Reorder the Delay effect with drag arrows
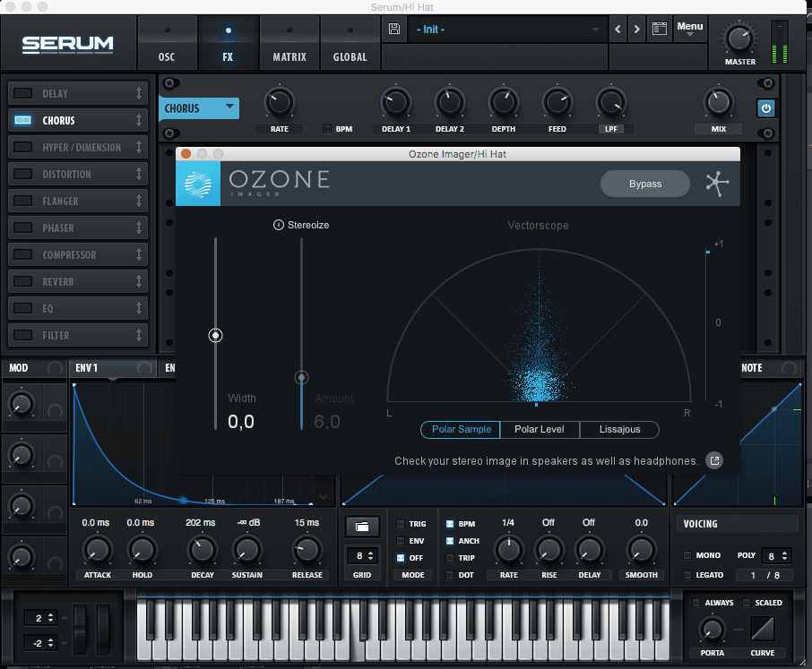The width and height of the screenshot is (812, 669). pos(139,93)
